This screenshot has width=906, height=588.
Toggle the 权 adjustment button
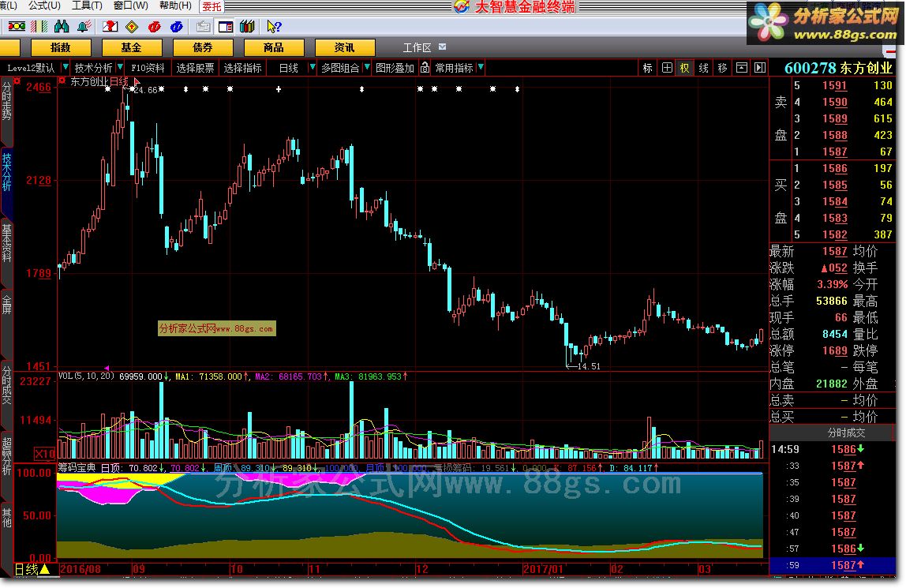(685, 68)
